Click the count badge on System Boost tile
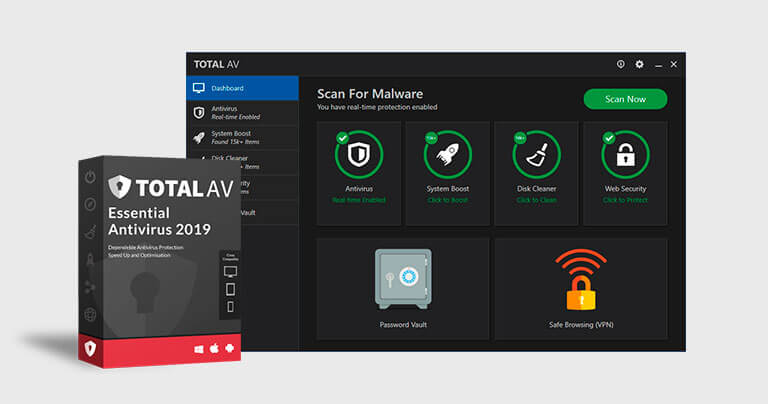The image size is (768, 404). (x=431, y=138)
